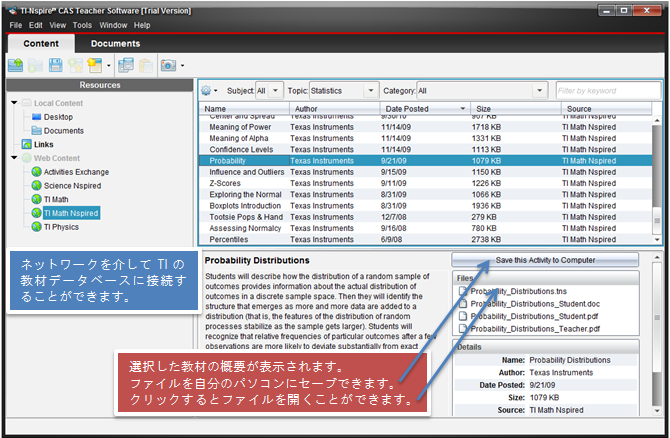Select the Assessing Normalcy row

(426, 228)
